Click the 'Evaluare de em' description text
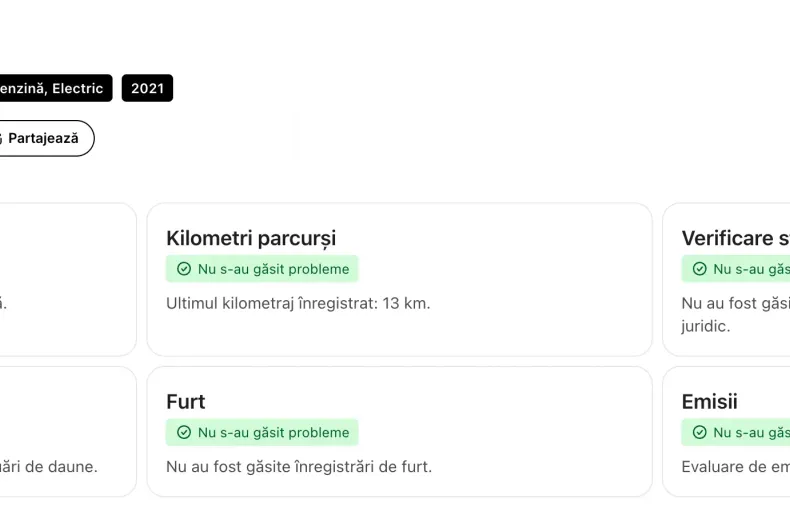This screenshot has width=790, height=527. (735, 467)
